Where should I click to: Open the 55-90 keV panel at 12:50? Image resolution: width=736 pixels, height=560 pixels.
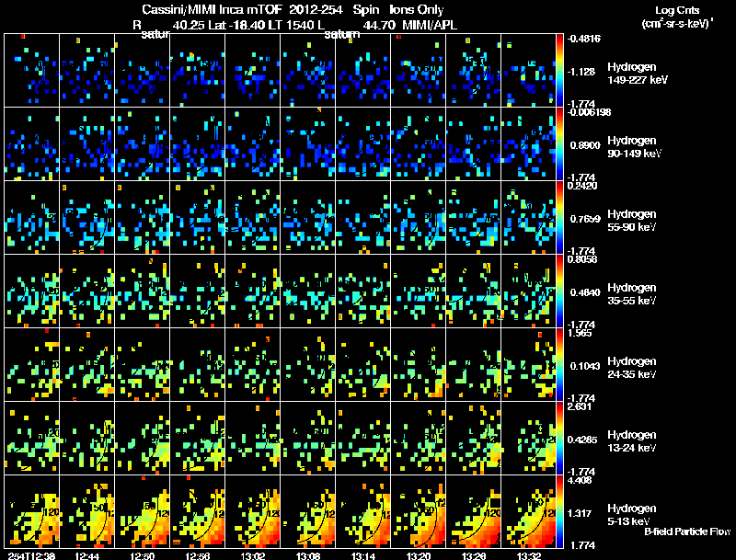[x=143, y=218]
